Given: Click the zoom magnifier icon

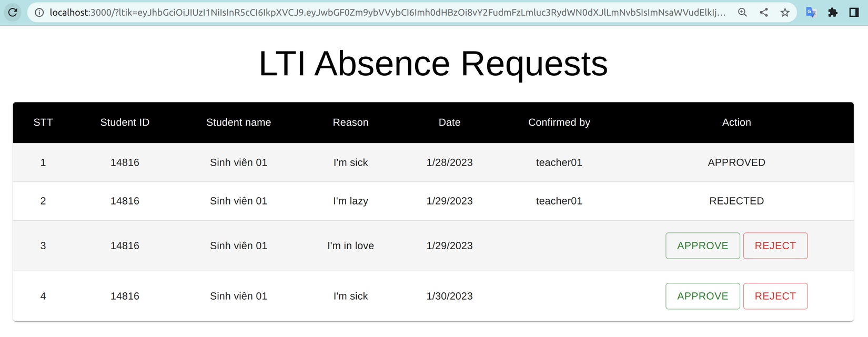Looking at the screenshot, I should click(742, 12).
